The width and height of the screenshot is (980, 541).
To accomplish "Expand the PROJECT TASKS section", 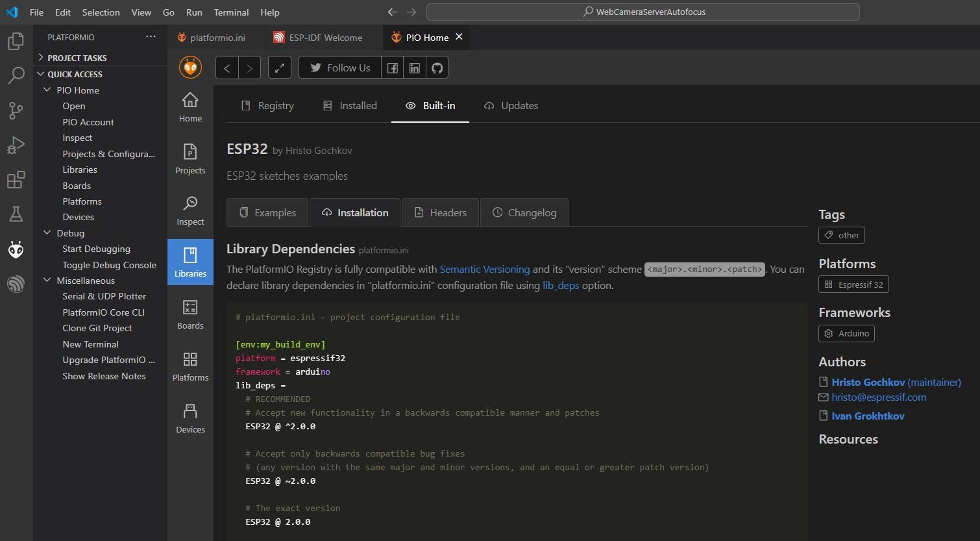I will click(x=101, y=58).
